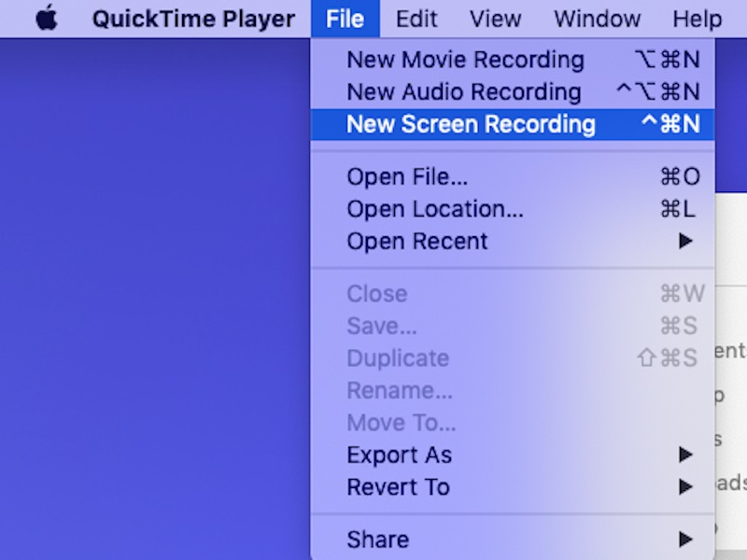Click the QuickTime Player app menu
This screenshot has height=560, width=747.
193,19
